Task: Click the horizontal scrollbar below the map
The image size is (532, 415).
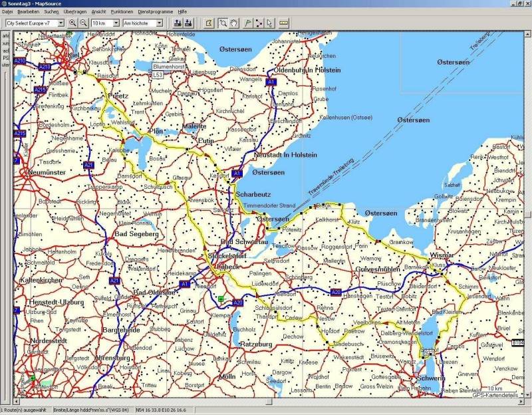Action: pos(266,402)
